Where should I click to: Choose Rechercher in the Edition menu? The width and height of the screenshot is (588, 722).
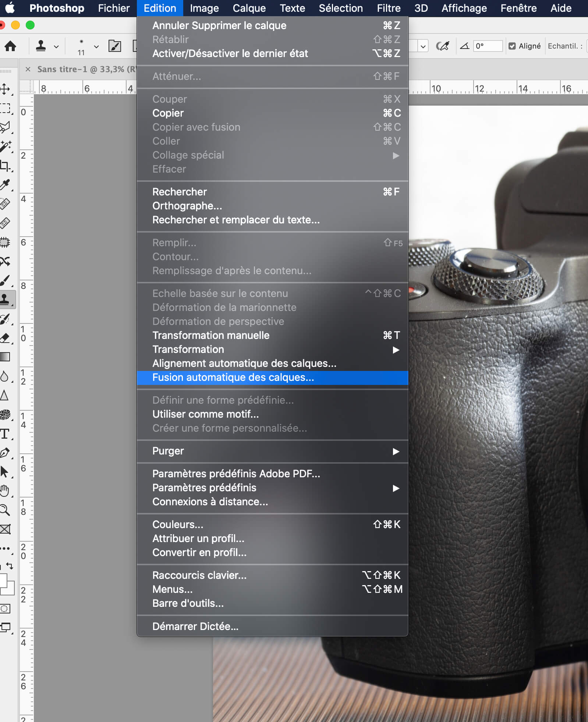[x=272, y=192]
